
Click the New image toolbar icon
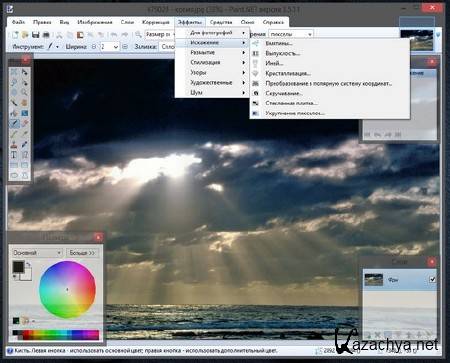click(x=15, y=34)
